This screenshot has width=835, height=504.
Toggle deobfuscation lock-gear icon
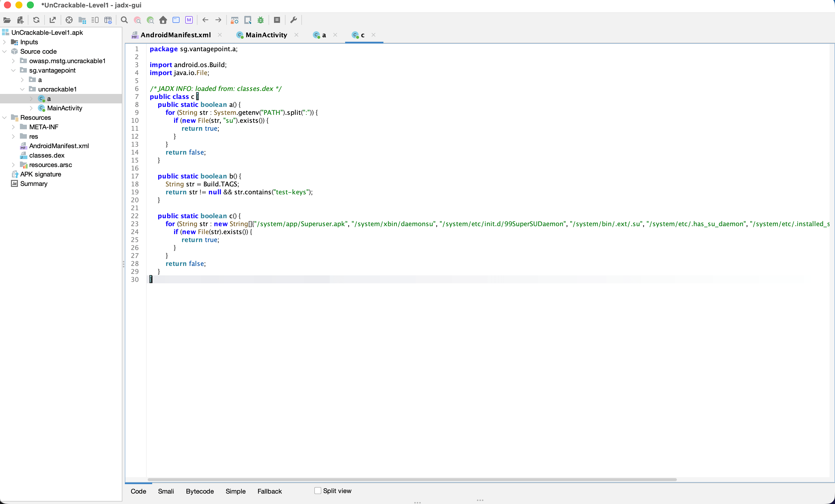pos(234,20)
